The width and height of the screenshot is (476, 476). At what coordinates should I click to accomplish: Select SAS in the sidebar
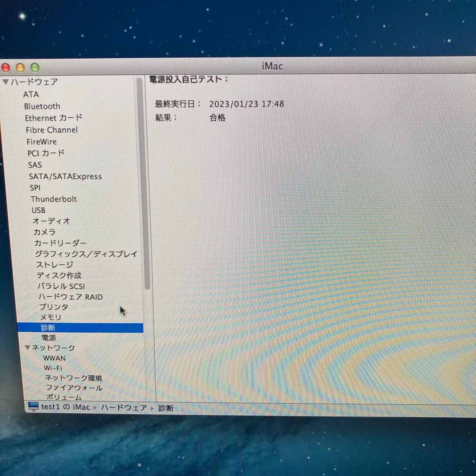pos(35,165)
